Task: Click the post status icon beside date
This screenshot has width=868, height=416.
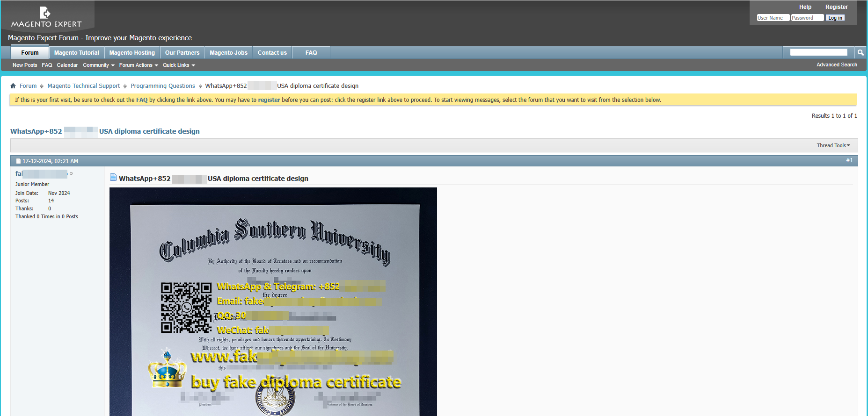Action: [x=18, y=161]
